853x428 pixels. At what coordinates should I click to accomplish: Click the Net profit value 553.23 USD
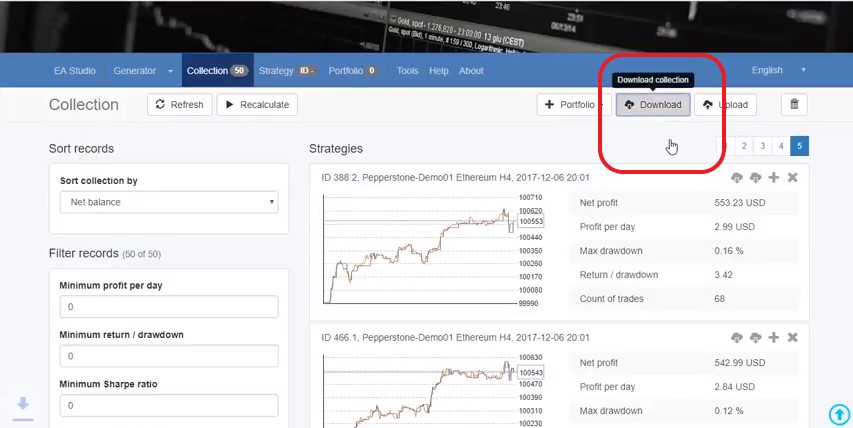coord(740,203)
